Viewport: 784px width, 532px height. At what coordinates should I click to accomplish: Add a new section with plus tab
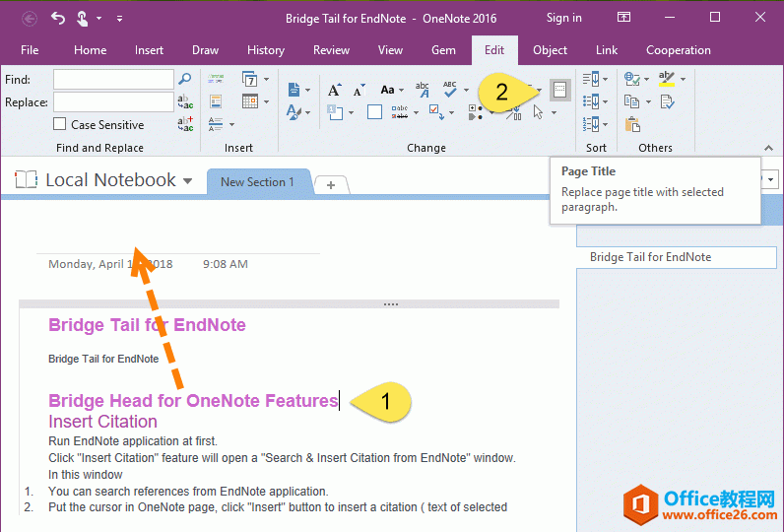331,184
